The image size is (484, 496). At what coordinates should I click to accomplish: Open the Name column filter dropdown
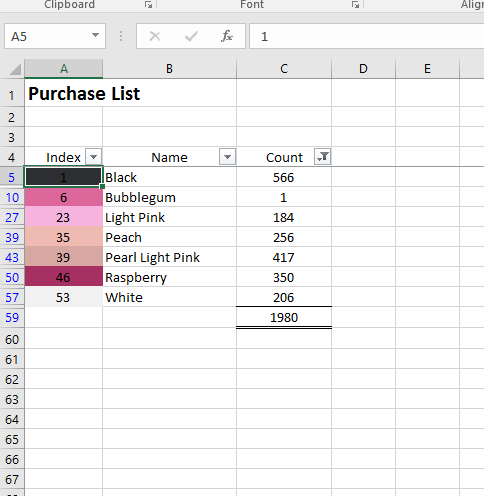click(227, 157)
